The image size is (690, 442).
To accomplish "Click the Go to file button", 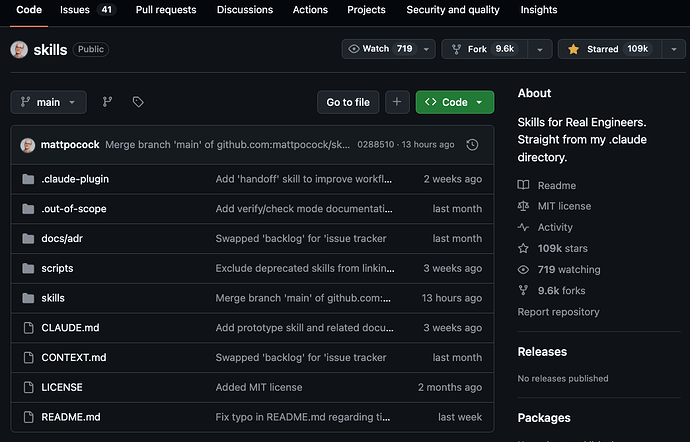I will pyautogui.click(x=348, y=102).
